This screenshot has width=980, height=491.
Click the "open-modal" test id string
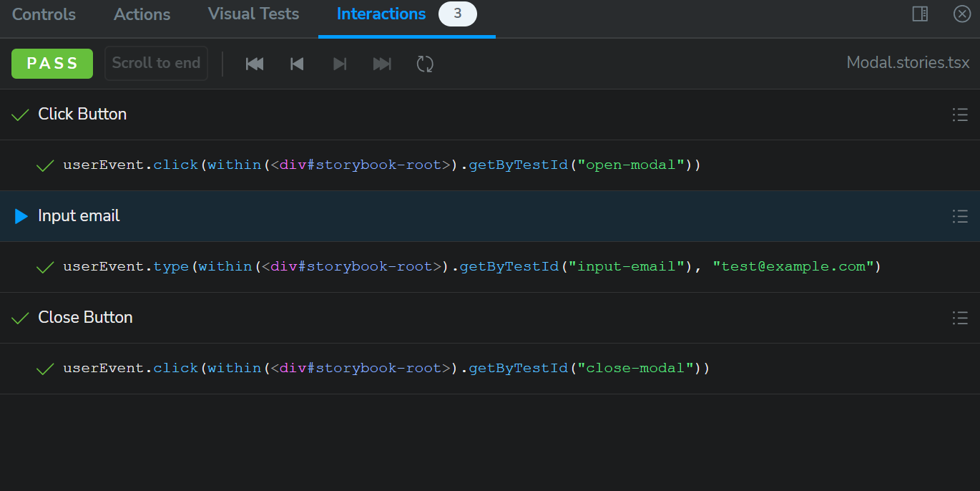click(631, 165)
